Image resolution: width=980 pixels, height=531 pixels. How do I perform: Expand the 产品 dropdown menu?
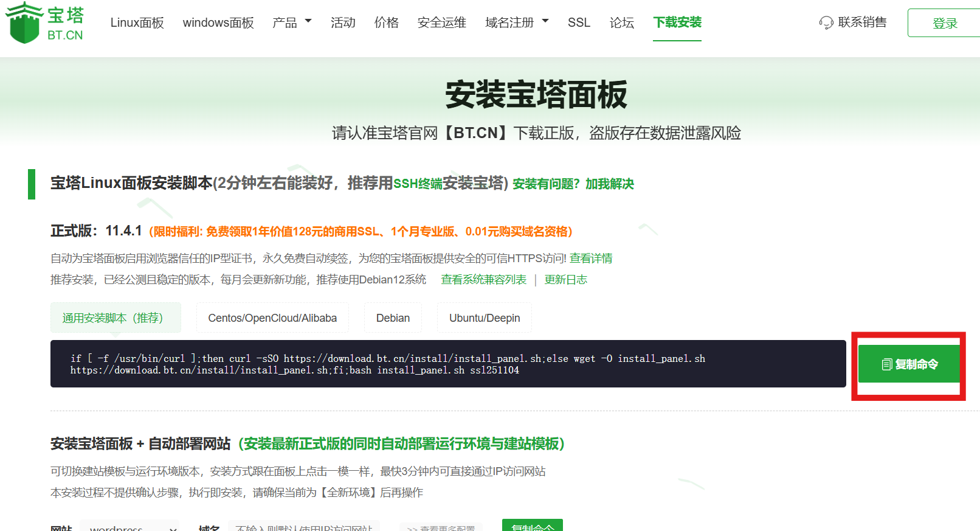pyautogui.click(x=292, y=23)
